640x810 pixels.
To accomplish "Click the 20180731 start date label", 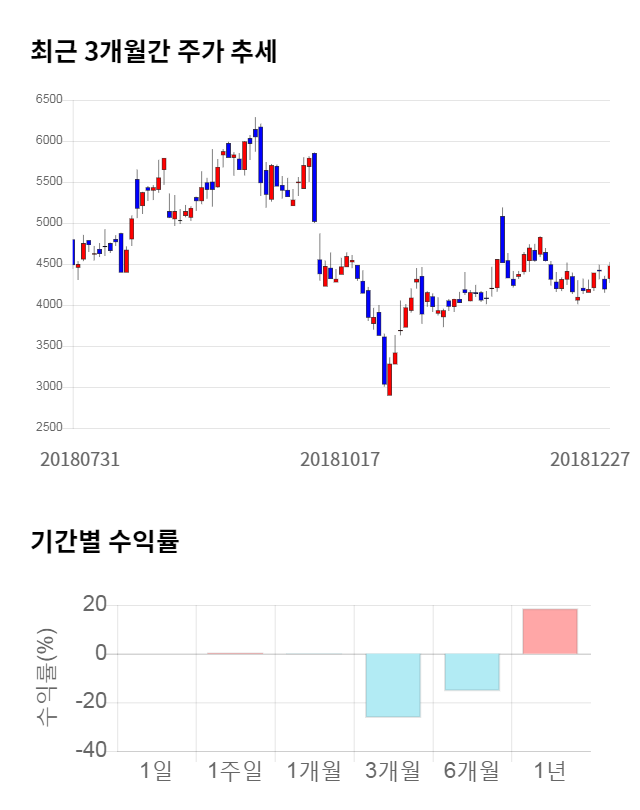I will point(79,459).
